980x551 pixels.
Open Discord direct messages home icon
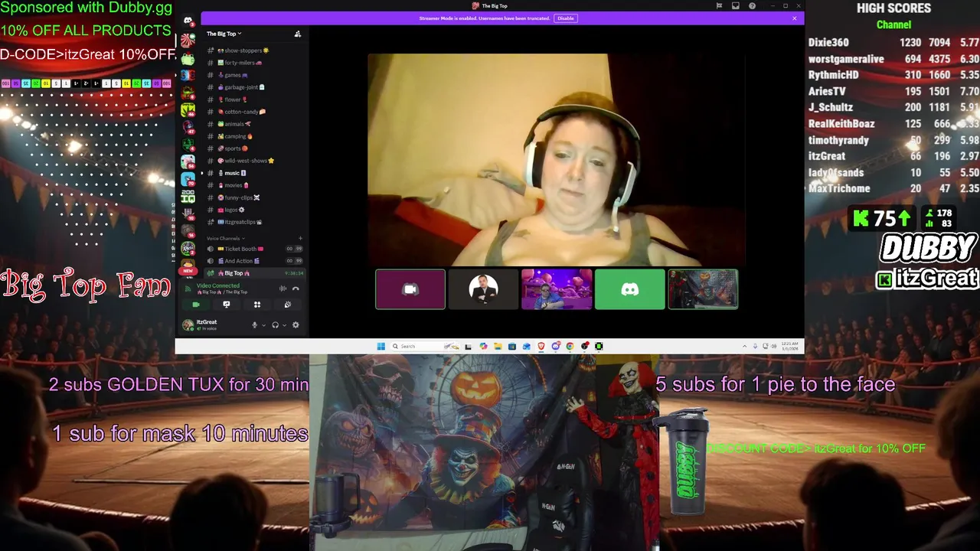point(188,21)
